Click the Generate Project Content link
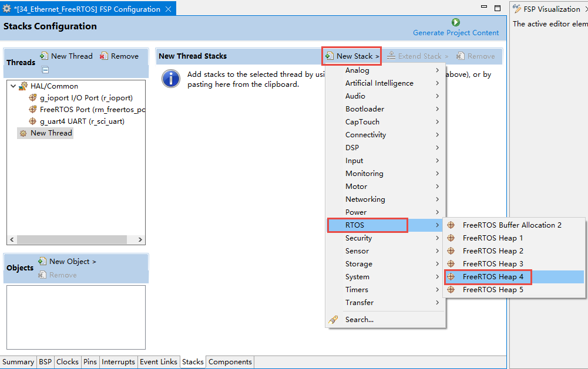This screenshot has width=588, height=369. [456, 33]
